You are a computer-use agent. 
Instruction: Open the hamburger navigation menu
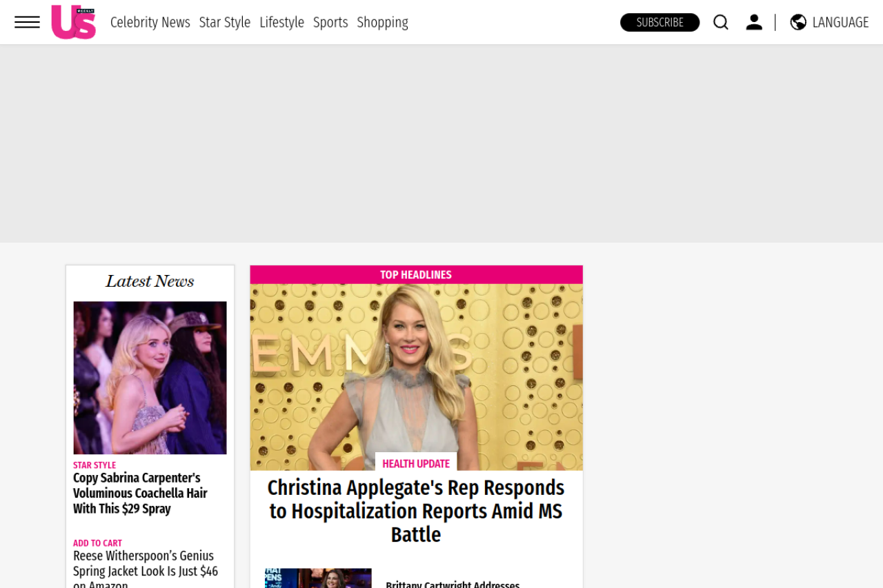pyautogui.click(x=27, y=22)
